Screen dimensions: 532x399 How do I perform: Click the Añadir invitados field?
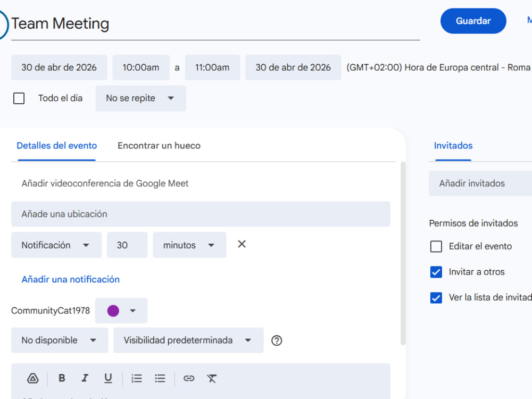pos(480,184)
